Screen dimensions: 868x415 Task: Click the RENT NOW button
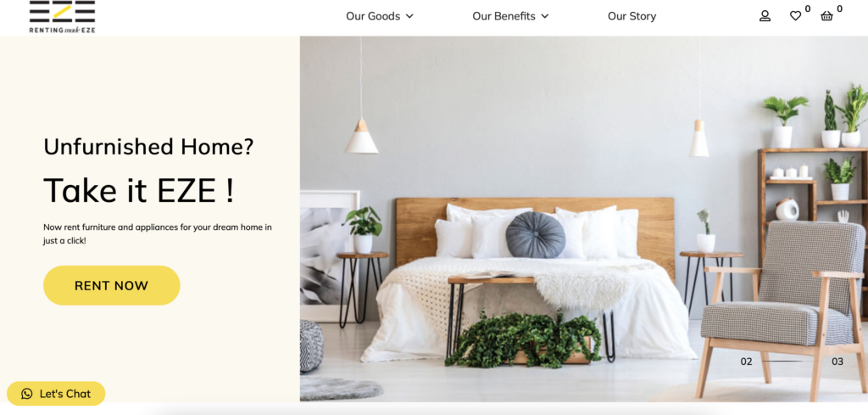click(x=112, y=285)
